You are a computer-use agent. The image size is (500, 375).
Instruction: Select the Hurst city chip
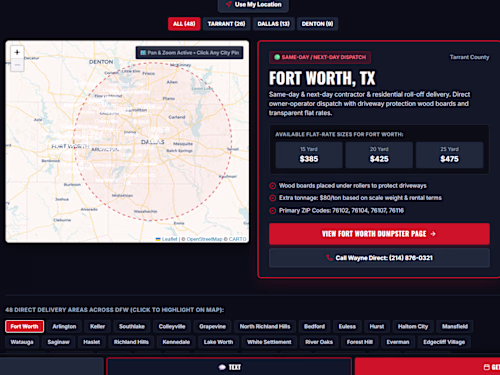(377, 327)
